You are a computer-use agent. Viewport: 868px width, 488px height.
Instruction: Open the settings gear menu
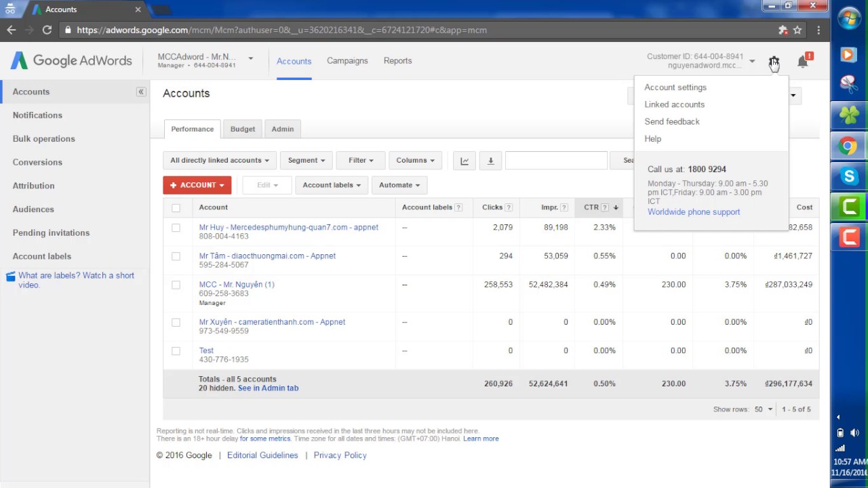pyautogui.click(x=774, y=62)
